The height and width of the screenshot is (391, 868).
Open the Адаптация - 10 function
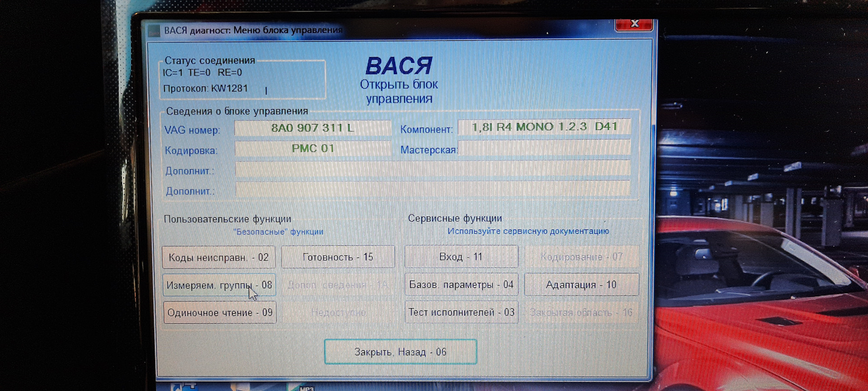pyautogui.click(x=581, y=285)
